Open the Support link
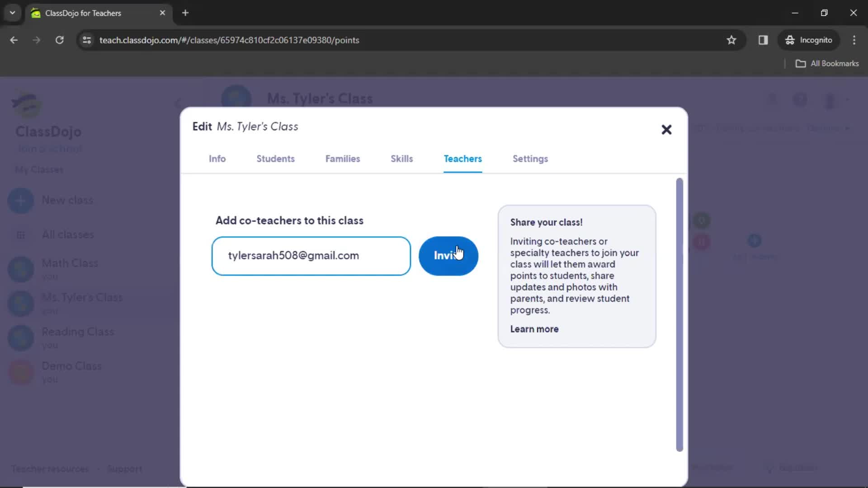 [125, 469]
